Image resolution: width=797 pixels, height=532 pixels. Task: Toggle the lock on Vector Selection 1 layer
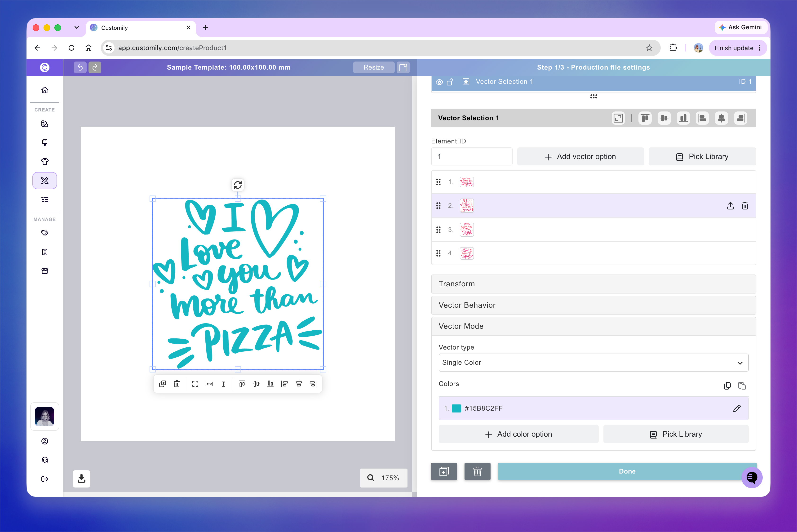pyautogui.click(x=450, y=82)
